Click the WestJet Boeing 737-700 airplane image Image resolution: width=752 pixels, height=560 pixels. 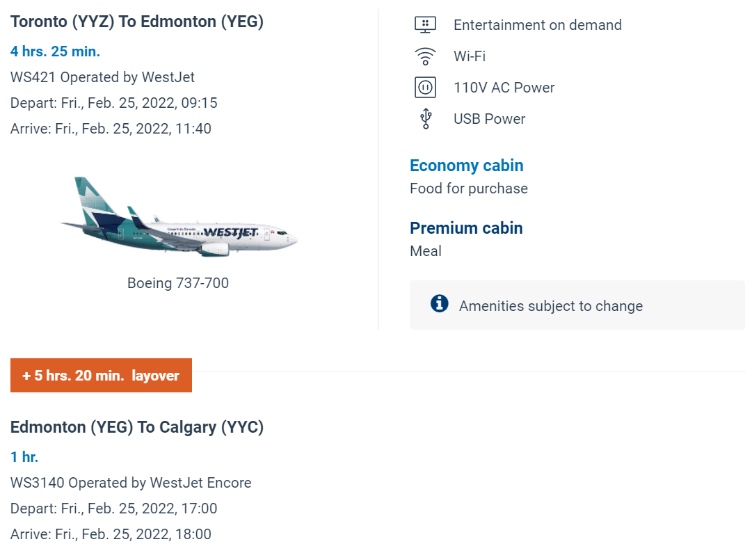tap(179, 218)
